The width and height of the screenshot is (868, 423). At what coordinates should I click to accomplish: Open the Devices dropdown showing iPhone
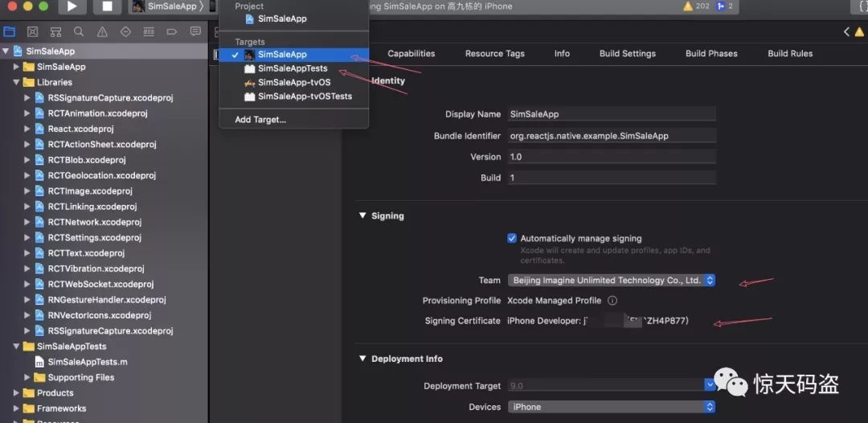pyautogui.click(x=612, y=407)
